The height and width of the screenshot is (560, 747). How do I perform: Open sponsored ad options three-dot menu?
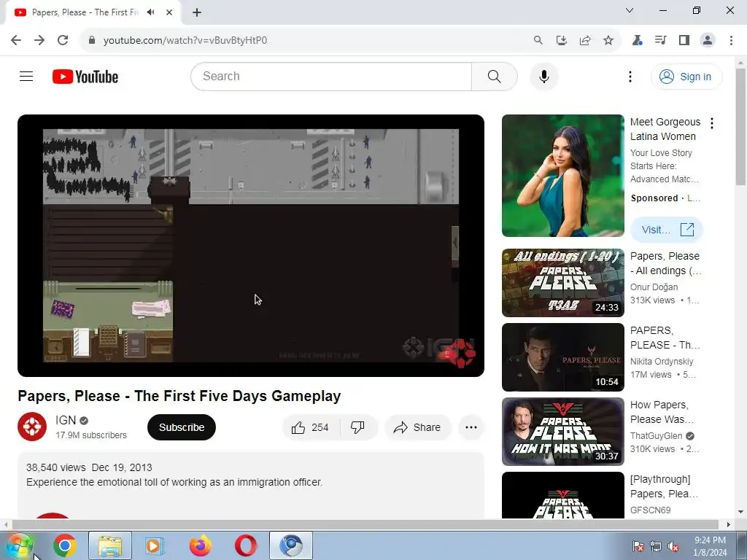(x=712, y=123)
